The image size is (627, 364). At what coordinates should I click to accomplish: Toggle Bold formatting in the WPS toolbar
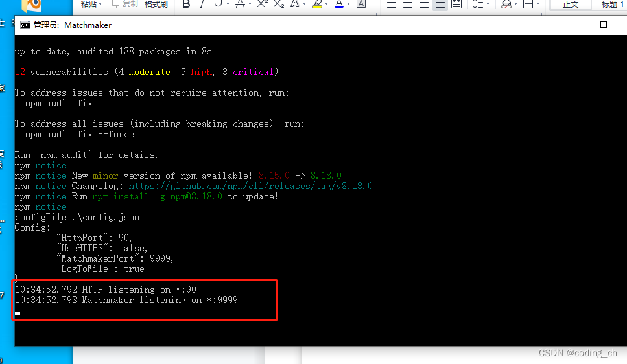pyautogui.click(x=186, y=4)
